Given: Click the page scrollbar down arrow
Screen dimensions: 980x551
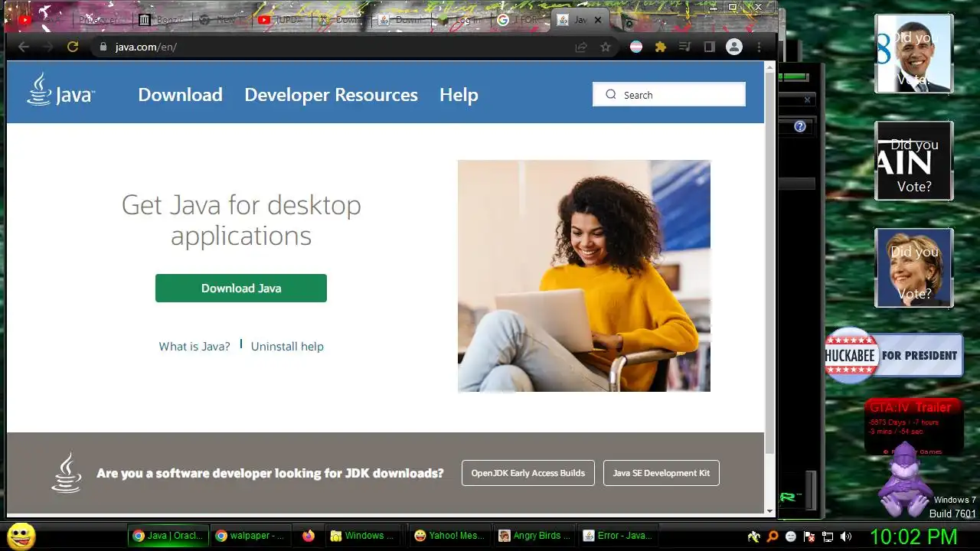Looking at the screenshot, I should pos(770,510).
